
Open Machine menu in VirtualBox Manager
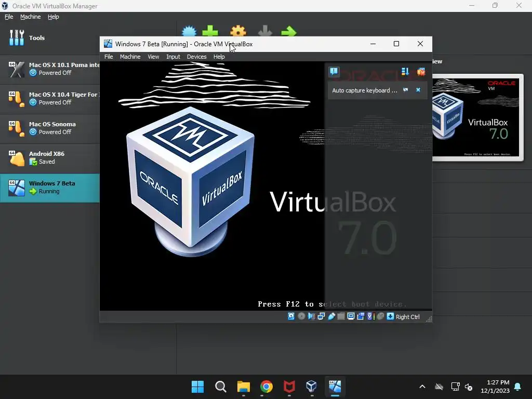[x=30, y=17]
